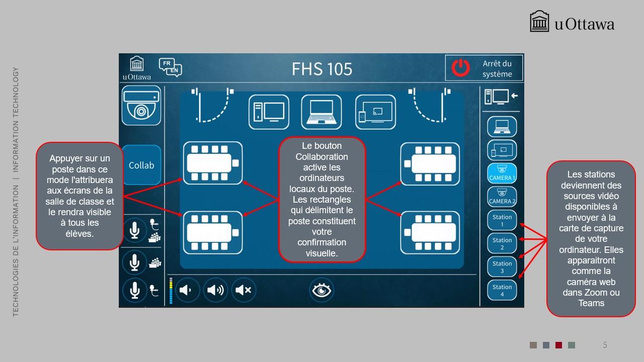Switch language with the FR/EN icon
The width and height of the screenshot is (644, 362).
coord(170,67)
